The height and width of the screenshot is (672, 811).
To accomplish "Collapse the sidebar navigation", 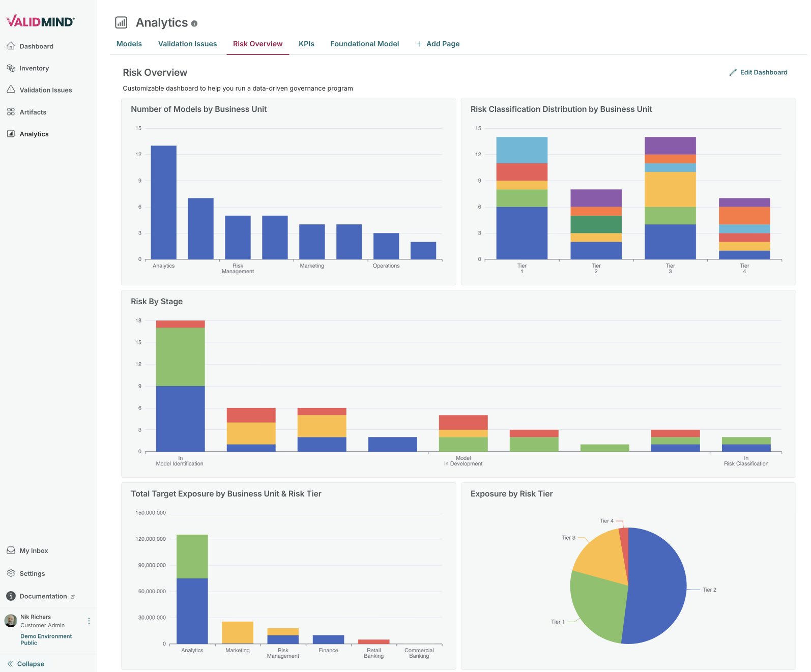I will [25, 663].
